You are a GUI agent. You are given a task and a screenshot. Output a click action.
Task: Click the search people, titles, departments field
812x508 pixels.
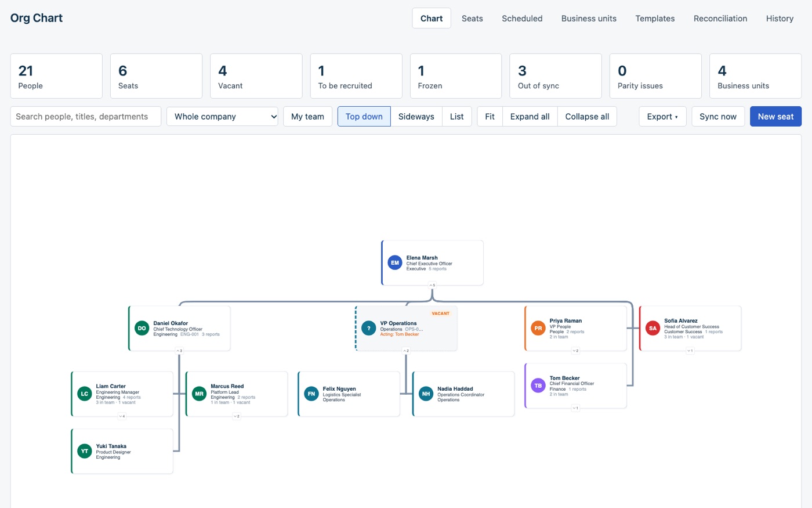[86, 116]
